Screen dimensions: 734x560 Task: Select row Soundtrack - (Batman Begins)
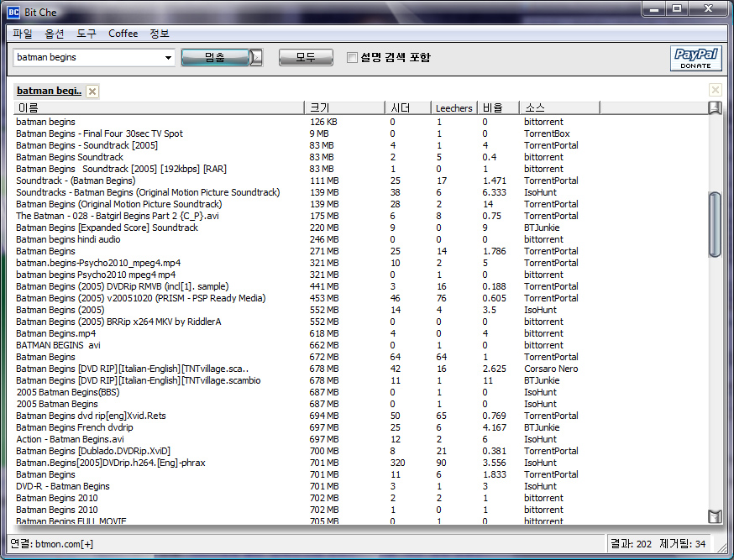(x=361, y=181)
